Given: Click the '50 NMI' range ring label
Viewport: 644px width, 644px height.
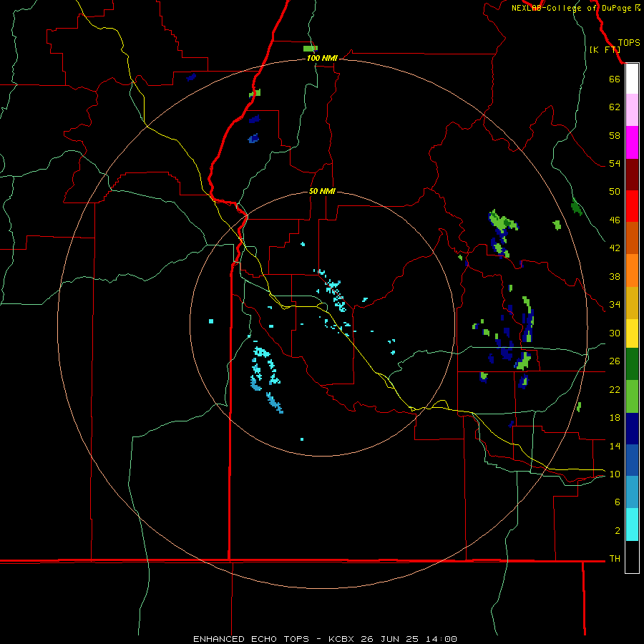Looking at the screenshot, I should point(322,191).
